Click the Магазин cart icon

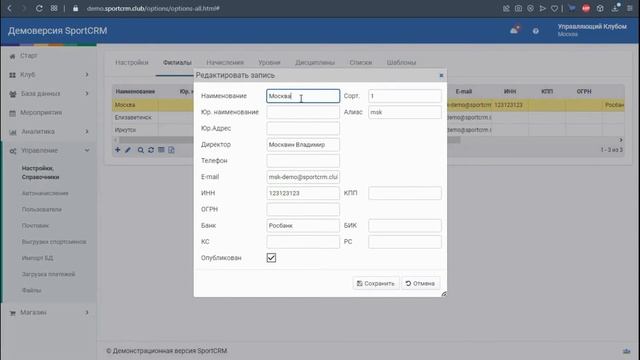[x=13, y=313]
